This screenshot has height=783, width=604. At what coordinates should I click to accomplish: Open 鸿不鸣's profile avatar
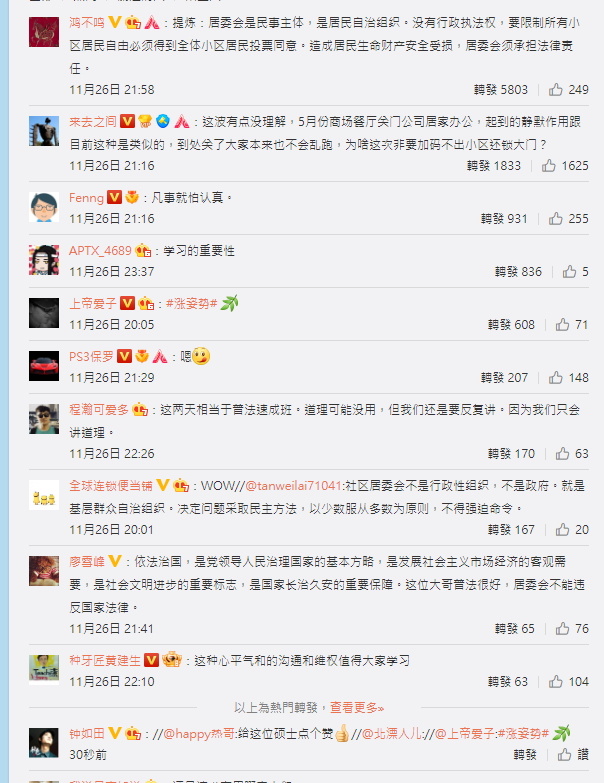(x=44, y=32)
